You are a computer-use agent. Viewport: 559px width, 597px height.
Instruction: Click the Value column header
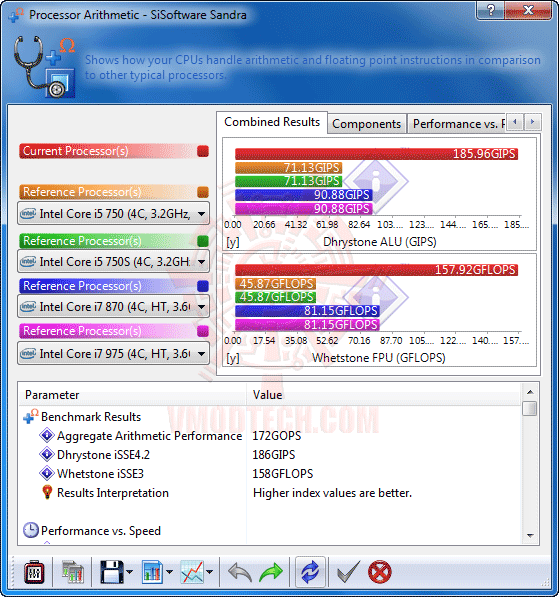(x=384, y=395)
